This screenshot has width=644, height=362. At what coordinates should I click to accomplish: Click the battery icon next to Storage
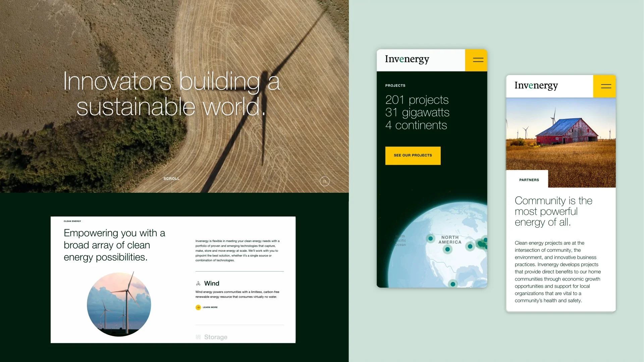tap(199, 337)
